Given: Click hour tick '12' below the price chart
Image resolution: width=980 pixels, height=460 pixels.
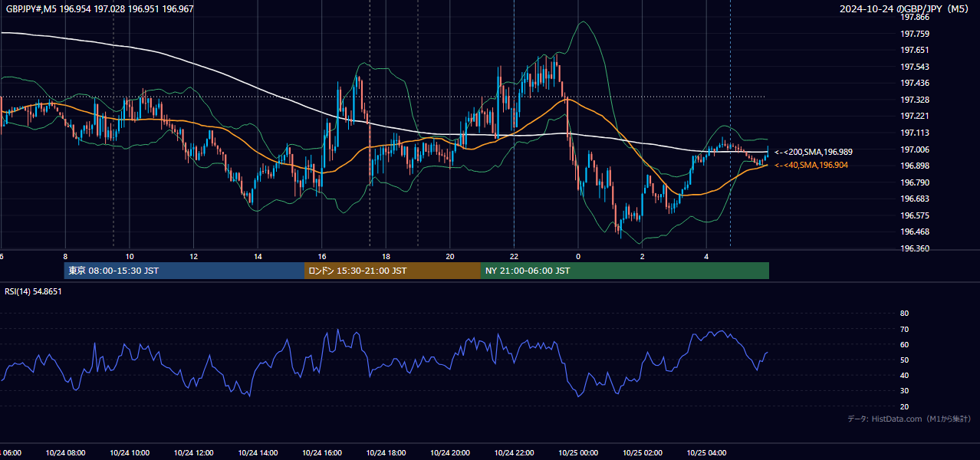Looking at the screenshot, I should tap(194, 257).
